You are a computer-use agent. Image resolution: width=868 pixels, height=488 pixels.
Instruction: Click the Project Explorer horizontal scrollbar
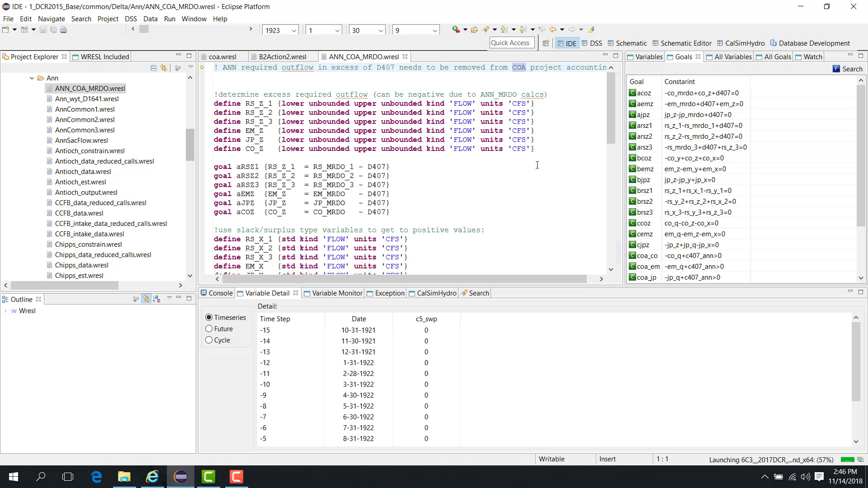pos(65,285)
